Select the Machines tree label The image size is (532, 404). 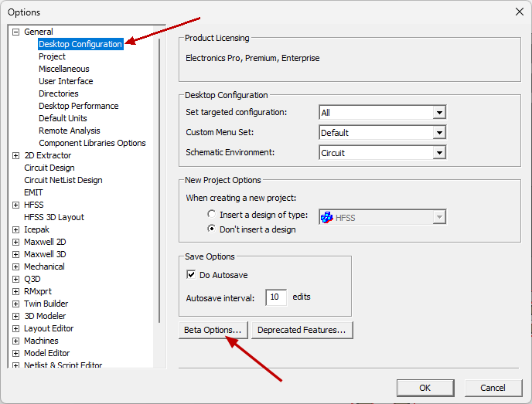(41, 341)
